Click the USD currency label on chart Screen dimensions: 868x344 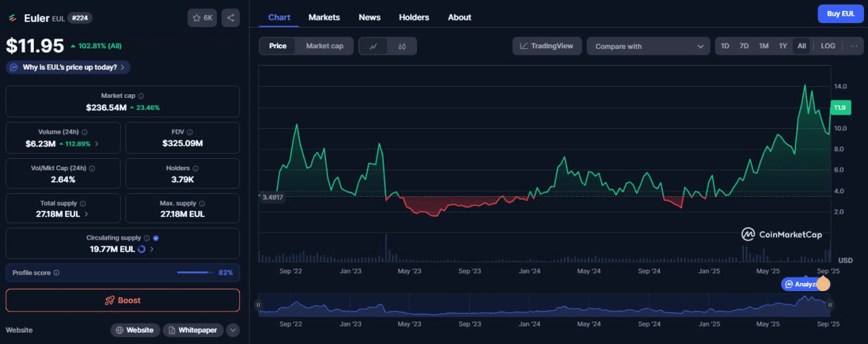point(845,261)
